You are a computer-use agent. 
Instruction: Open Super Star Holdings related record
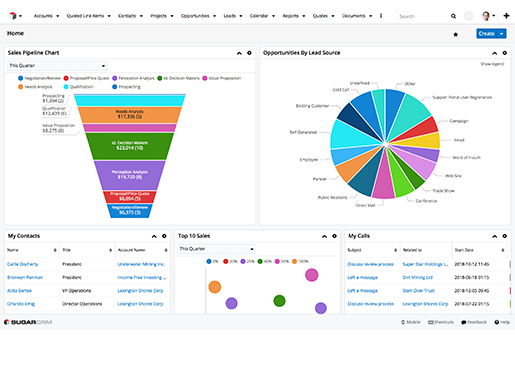[x=425, y=264]
